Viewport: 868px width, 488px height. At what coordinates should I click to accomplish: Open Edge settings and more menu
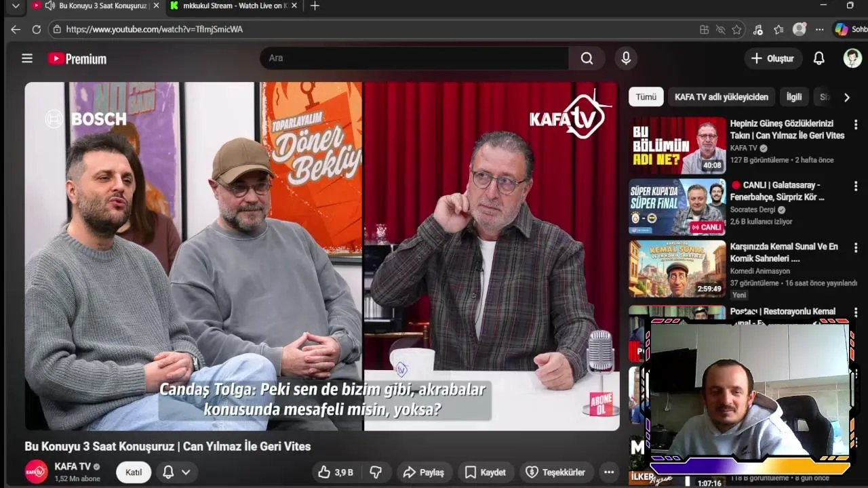[x=820, y=29]
